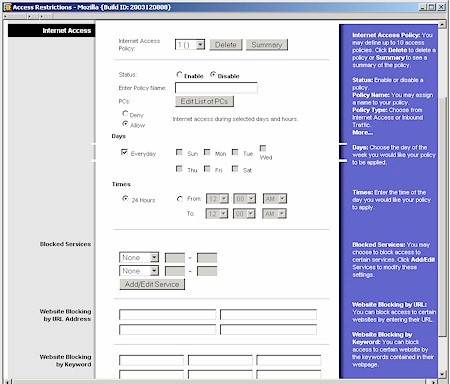450x384 pixels.
Task: Choose the Deny radio option
Action: coord(125,114)
